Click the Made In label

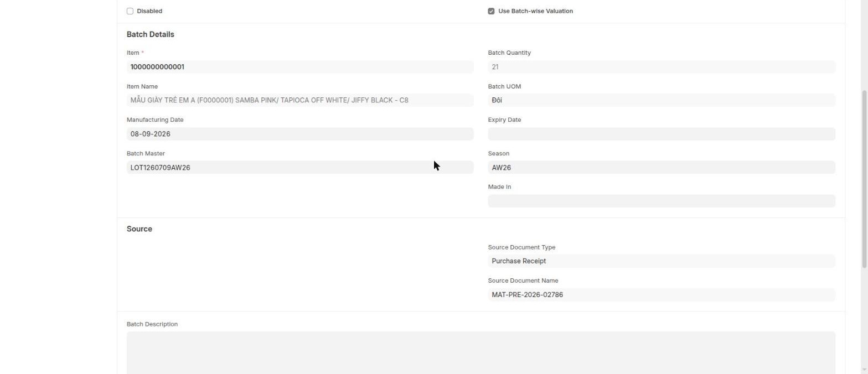(x=499, y=187)
